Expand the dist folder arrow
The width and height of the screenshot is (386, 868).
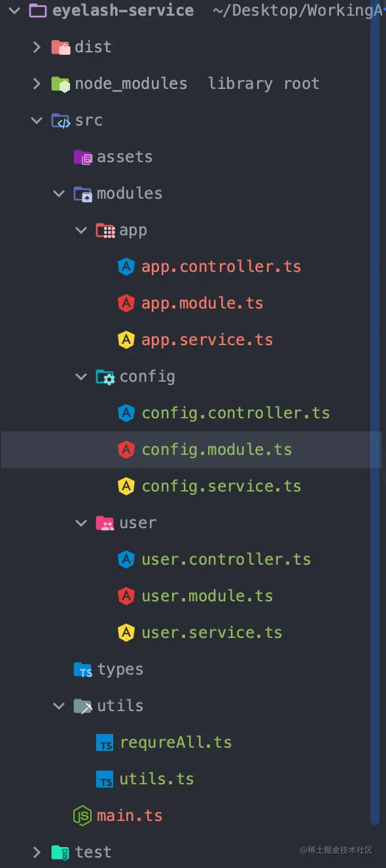tap(37, 47)
